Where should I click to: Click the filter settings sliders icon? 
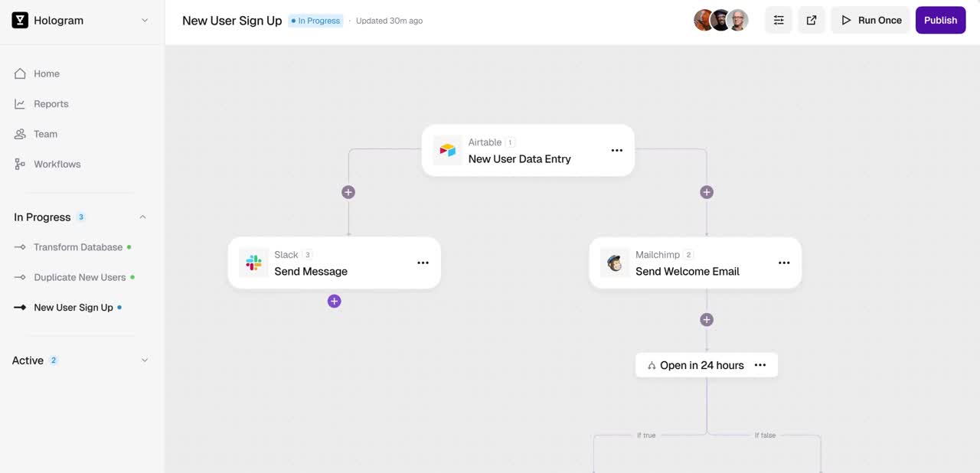click(779, 21)
